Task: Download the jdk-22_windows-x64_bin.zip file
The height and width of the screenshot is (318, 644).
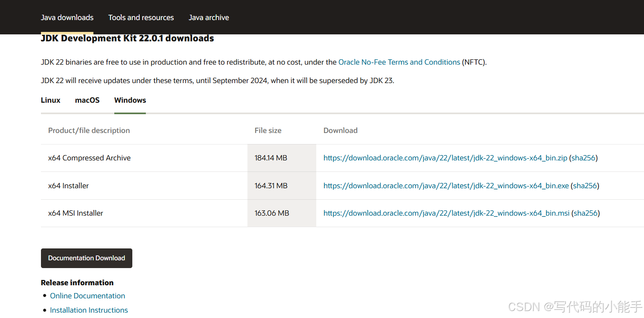Action: pyautogui.click(x=445, y=158)
